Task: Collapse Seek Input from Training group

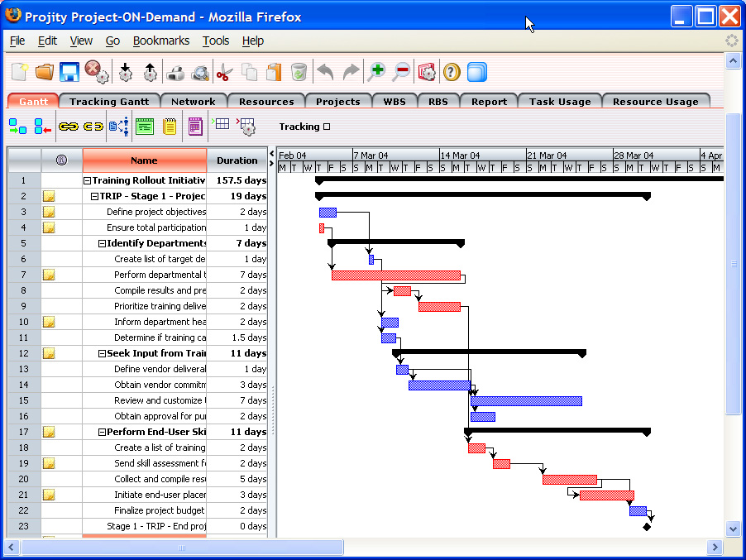Action: pos(102,353)
